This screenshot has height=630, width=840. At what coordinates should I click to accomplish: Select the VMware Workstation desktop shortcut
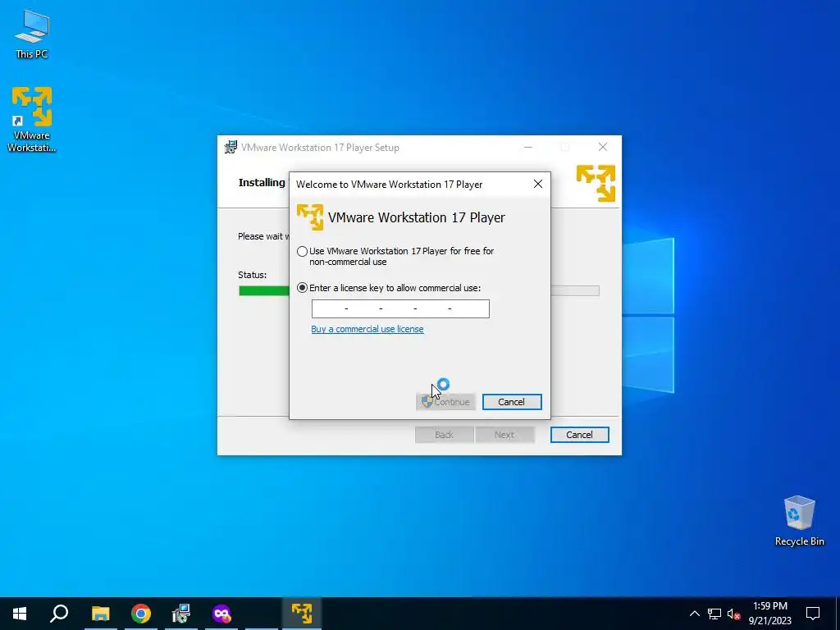[32, 119]
